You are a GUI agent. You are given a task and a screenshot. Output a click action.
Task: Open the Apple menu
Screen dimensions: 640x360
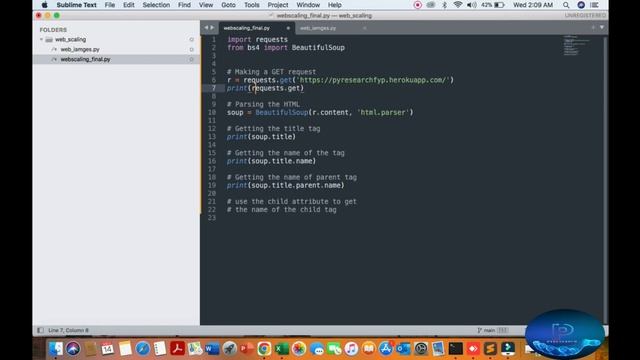pyautogui.click(x=44, y=5)
